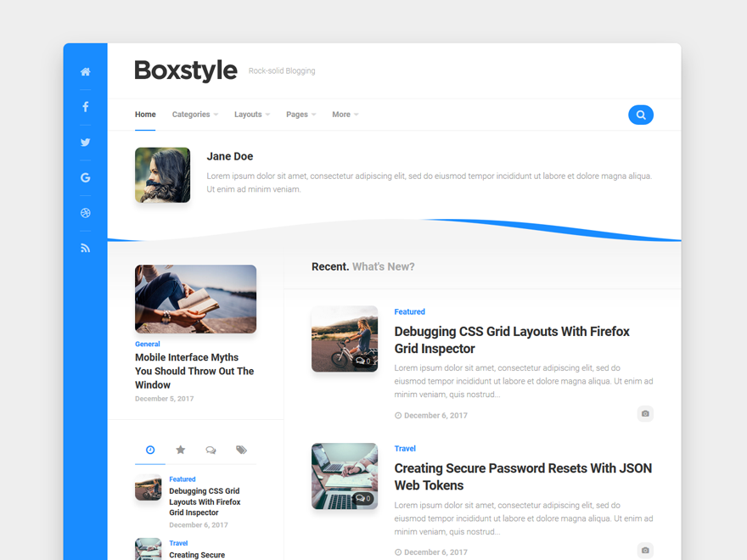
Task: Open the Creating Secure Password Resets article
Action: click(523, 477)
